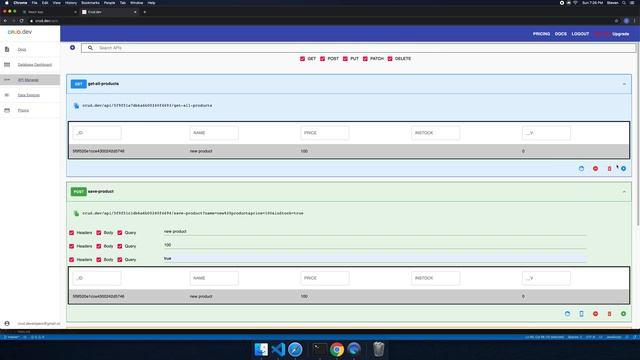Viewport: 640px width, 360px height.
Task: Open Finder from the dock
Action: 261,349
